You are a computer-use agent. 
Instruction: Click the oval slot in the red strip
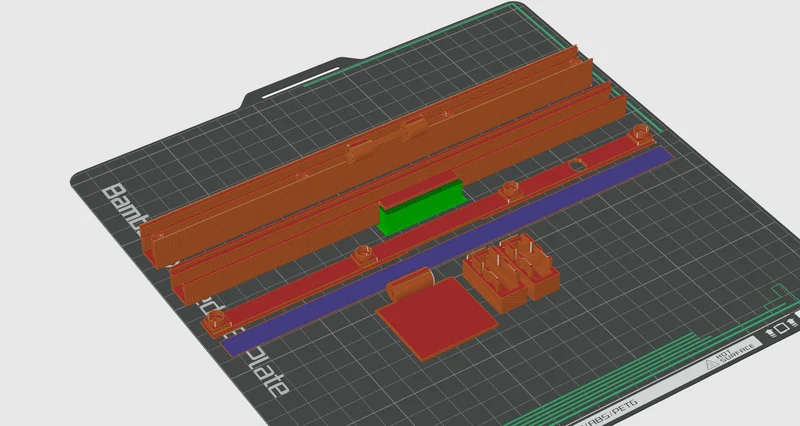click(577, 165)
